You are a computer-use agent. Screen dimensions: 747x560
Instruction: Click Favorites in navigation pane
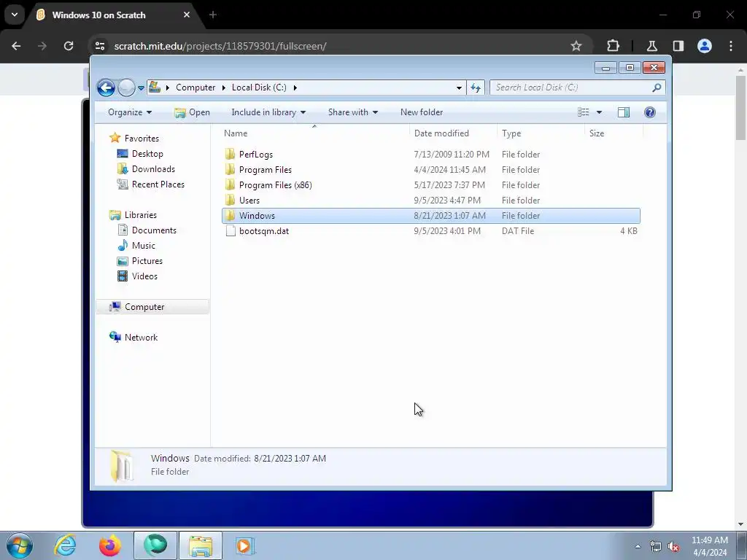142,138
